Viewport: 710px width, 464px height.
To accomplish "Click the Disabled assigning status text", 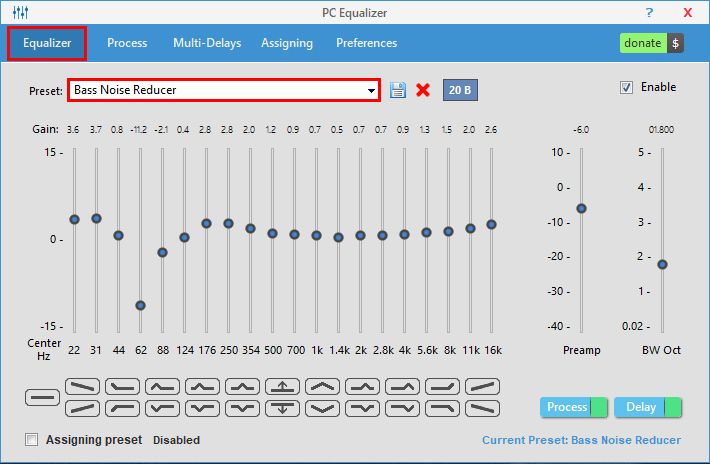I will pyautogui.click(x=176, y=440).
